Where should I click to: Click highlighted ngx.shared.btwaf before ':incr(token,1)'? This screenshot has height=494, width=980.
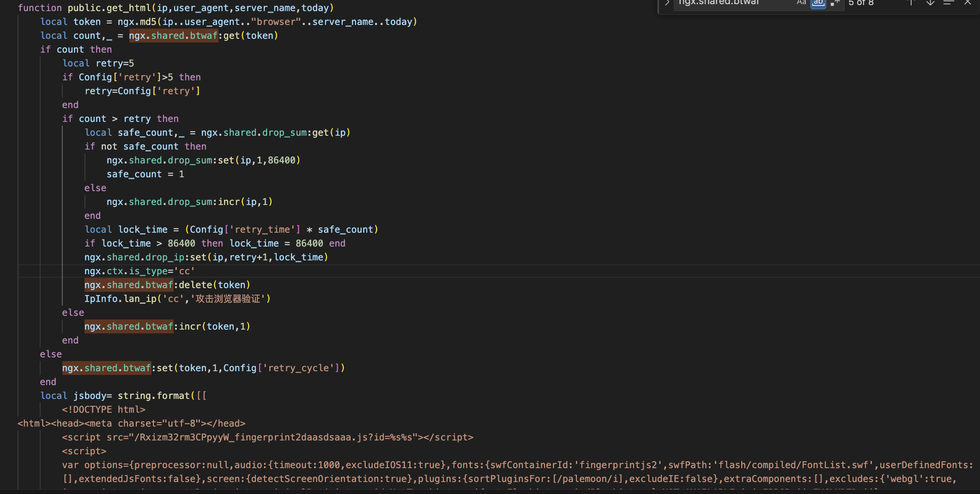click(x=129, y=326)
